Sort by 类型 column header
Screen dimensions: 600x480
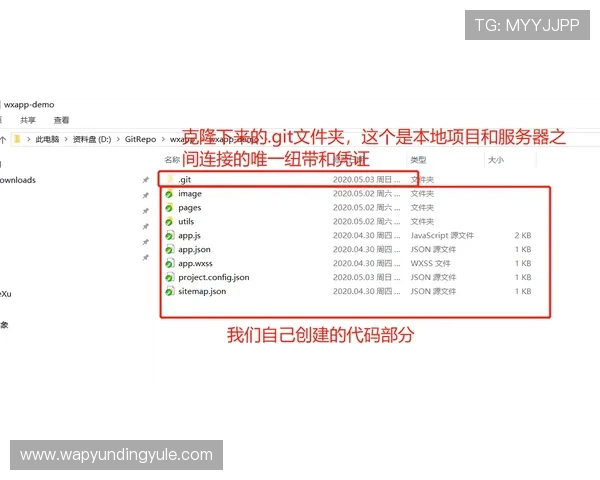(x=418, y=160)
